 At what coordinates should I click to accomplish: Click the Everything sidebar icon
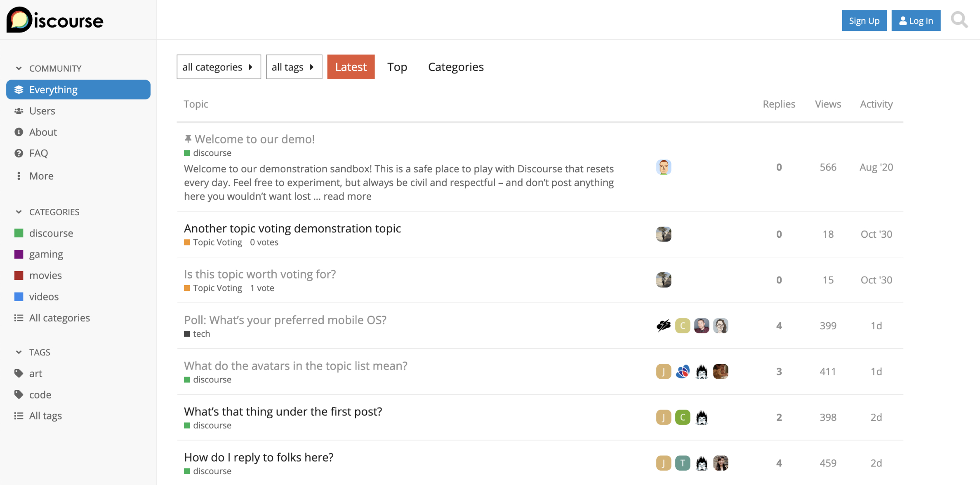pyautogui.click(x=19, y=89)
